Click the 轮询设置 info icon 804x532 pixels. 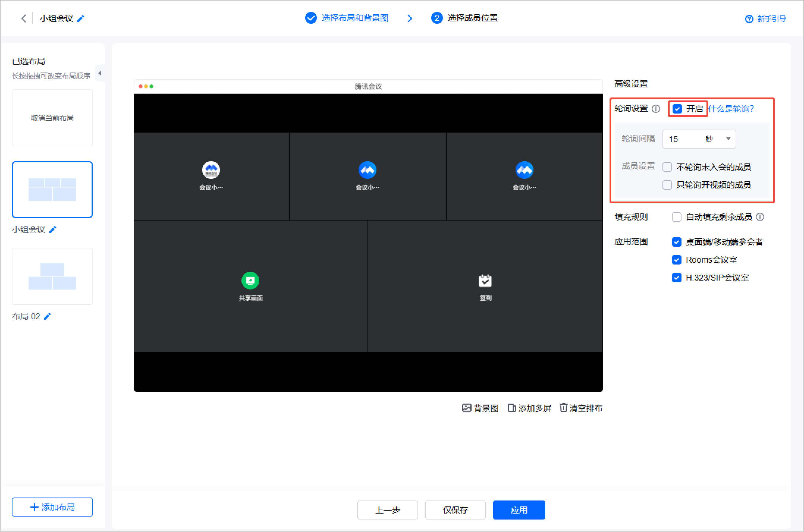coord(656,109)
